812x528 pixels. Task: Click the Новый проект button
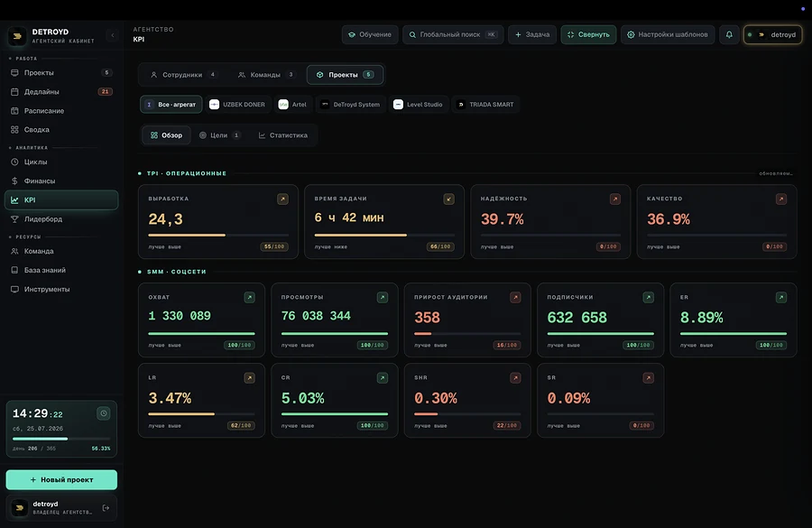click(x=61, y=480)
